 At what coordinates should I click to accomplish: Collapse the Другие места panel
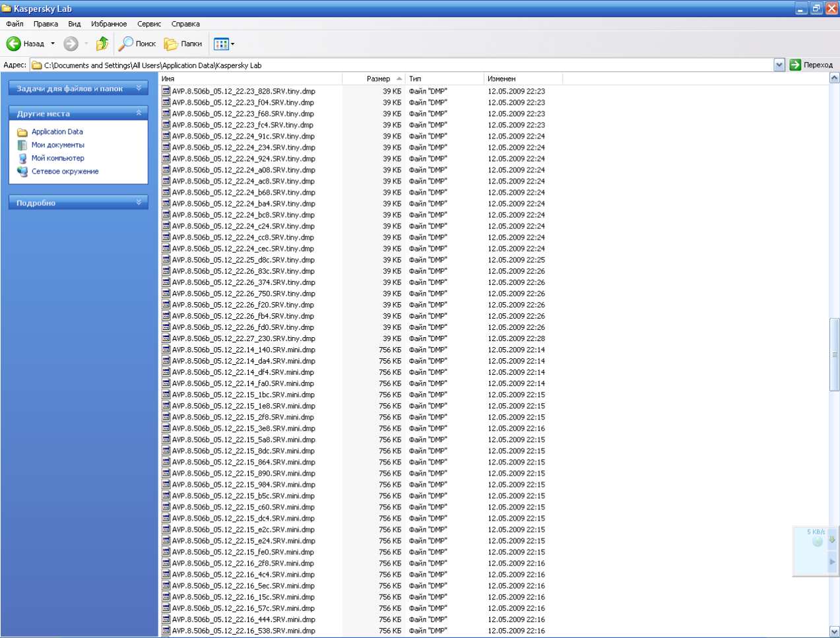click(x=139, y=113)
